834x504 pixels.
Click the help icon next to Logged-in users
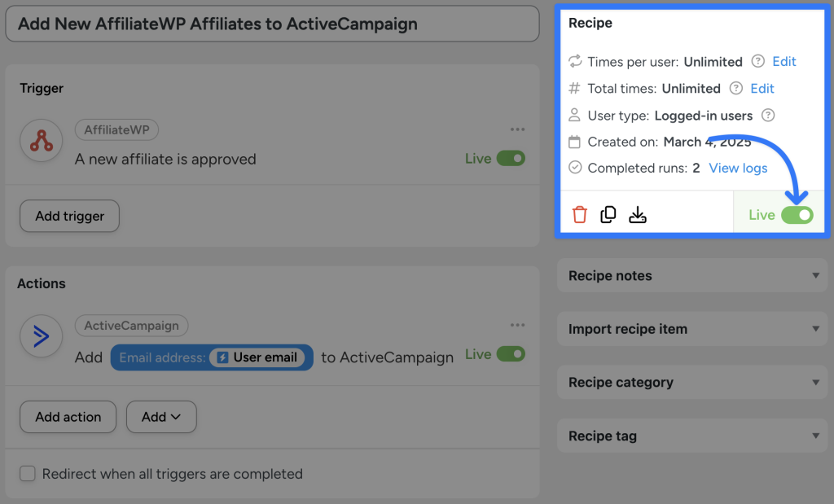766,116
